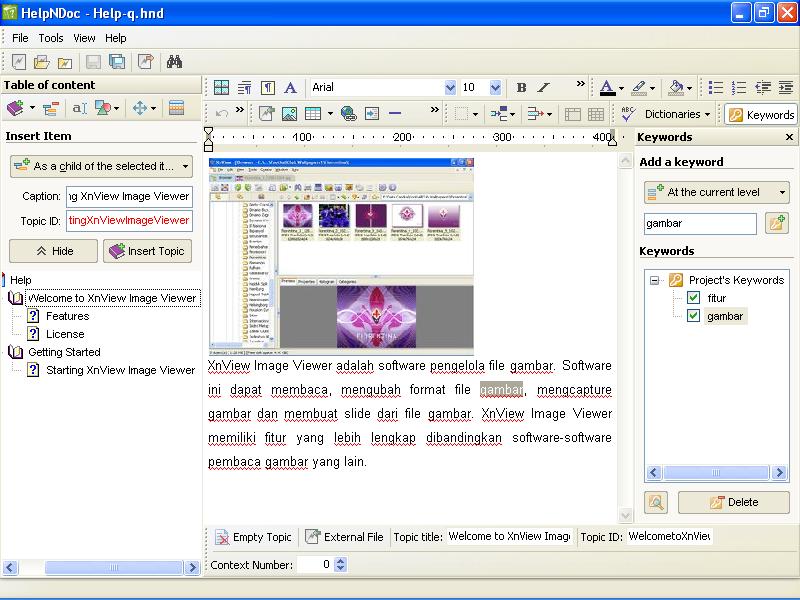Toggle the Keywords panel button
Viewport: 800px width, 600px height.
pos(760,115)
